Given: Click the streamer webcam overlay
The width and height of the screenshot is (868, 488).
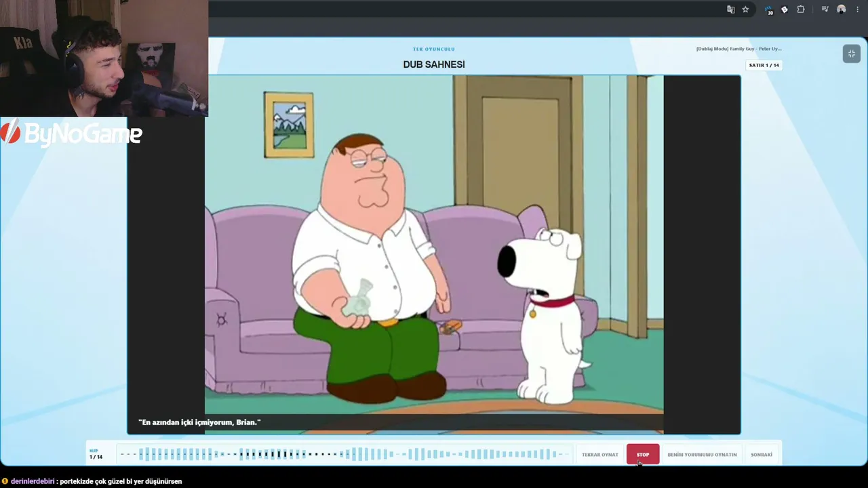Looking at the screenshot, I should click(x=104, y=58).
